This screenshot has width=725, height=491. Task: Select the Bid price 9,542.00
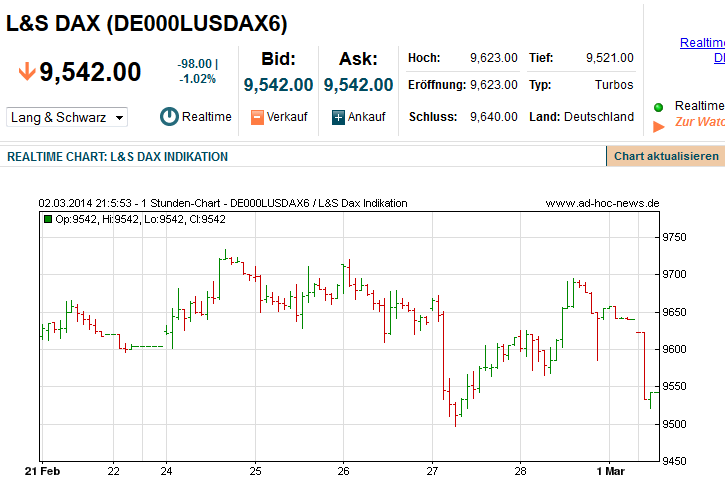tap(278, 85)
